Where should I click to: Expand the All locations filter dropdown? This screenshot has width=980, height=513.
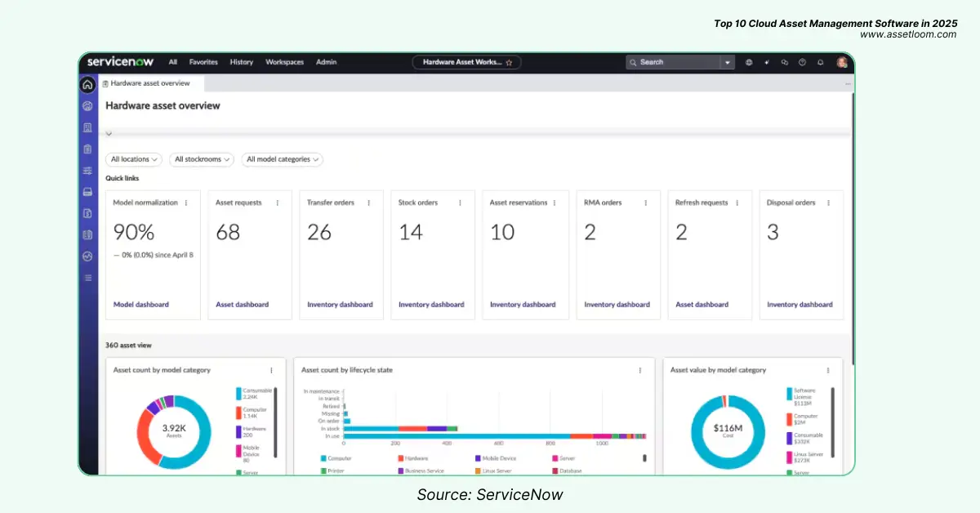pos(133,159)
